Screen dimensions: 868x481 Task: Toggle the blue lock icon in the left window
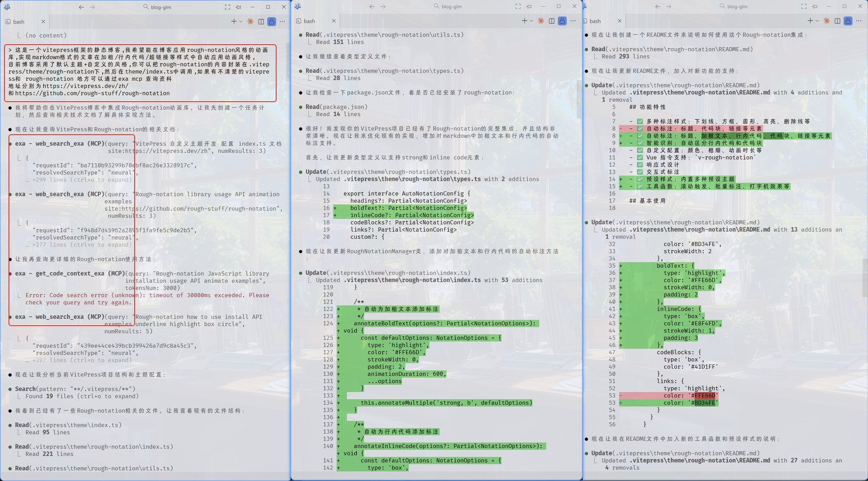tap(272, 21)
